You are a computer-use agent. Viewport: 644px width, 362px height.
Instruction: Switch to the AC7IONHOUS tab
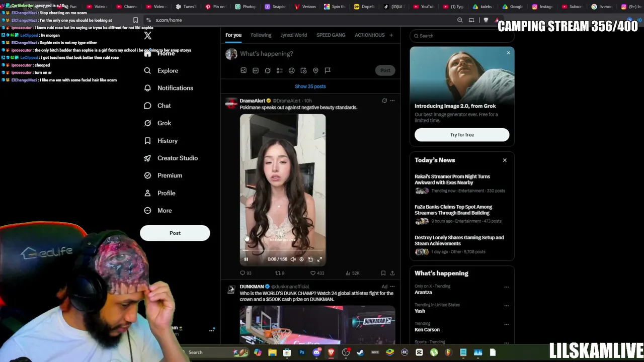click(x=370, y=35)
